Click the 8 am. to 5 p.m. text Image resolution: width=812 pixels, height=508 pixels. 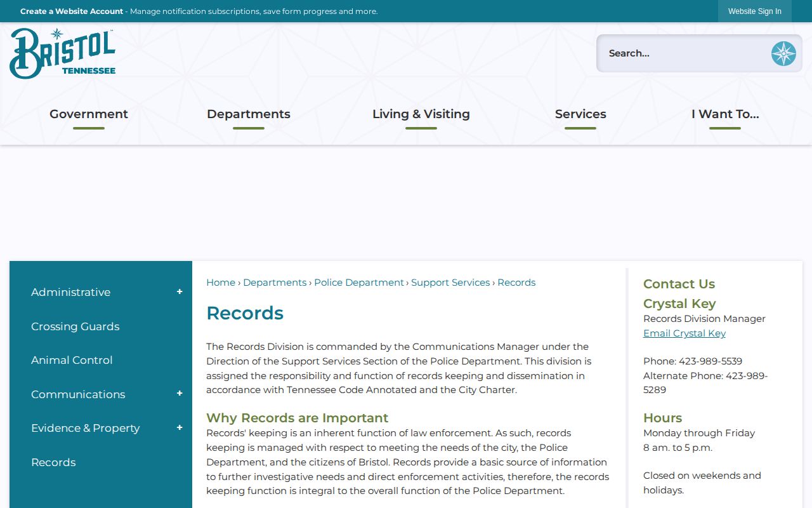tap(678, 448)
